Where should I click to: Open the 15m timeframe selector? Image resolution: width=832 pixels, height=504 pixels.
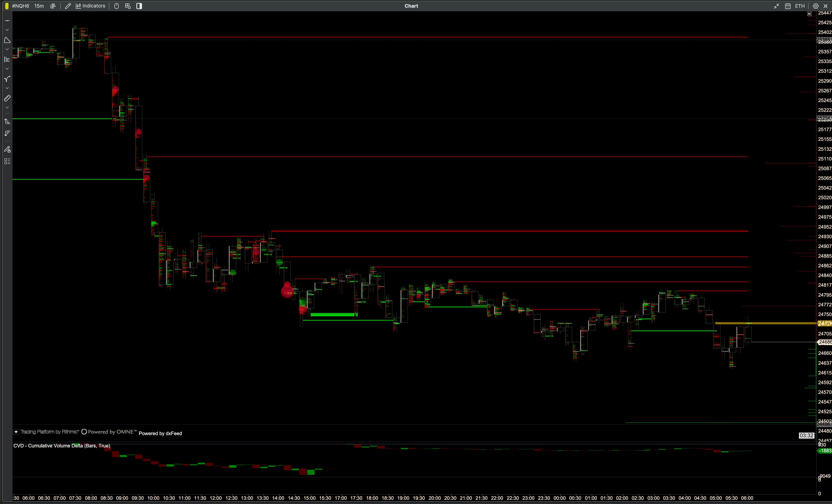tap(39, 6)
